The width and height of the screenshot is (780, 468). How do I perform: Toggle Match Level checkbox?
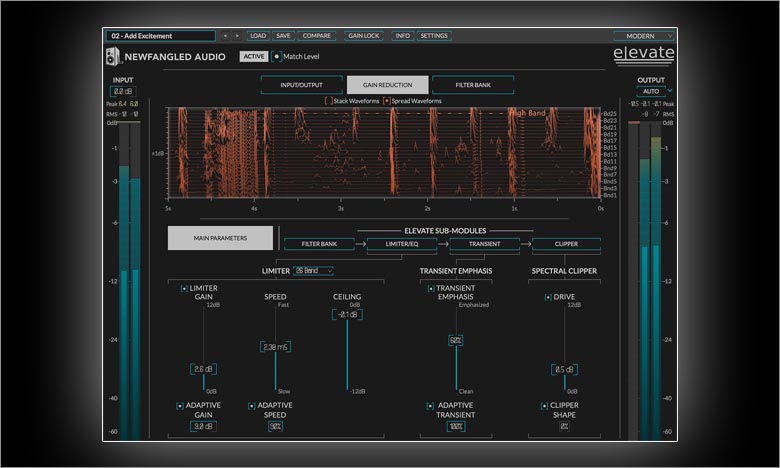coord(277,57)
